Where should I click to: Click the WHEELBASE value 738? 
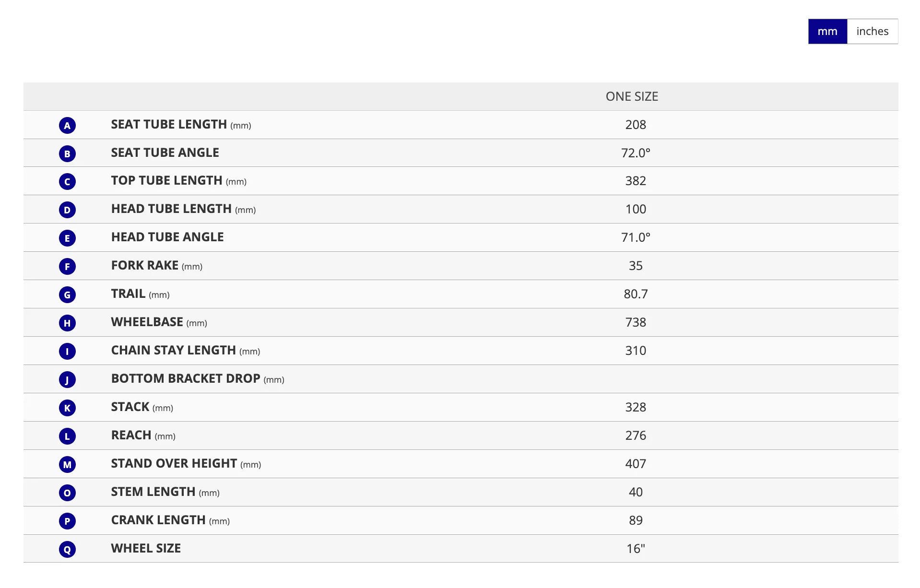[x=636, y=322]
